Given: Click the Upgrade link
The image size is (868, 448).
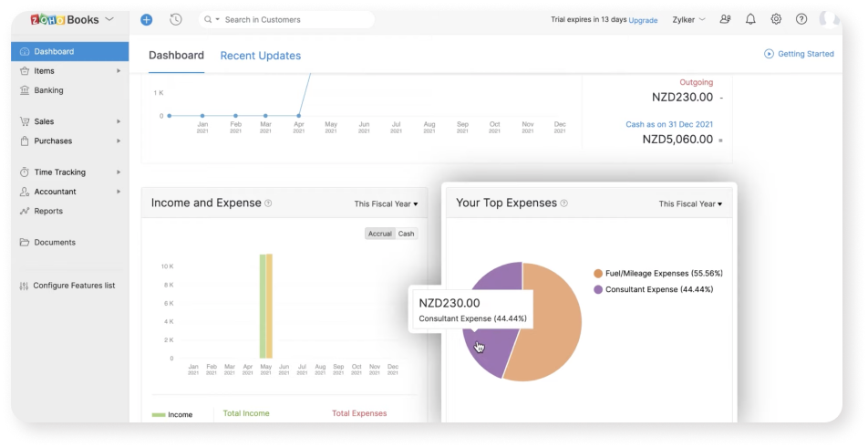Looking at the screenshot, I should 643,20.
